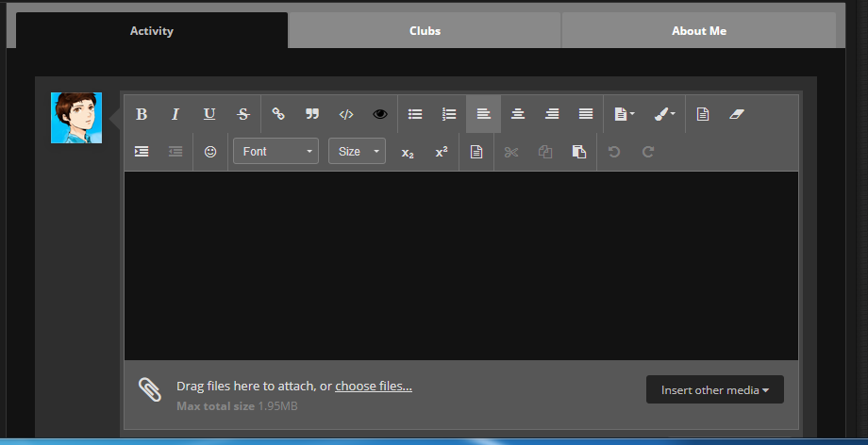Open the background color dropdown
This screenshot has width=868, height=445.
pyautogui.click(x=625, y=114)
